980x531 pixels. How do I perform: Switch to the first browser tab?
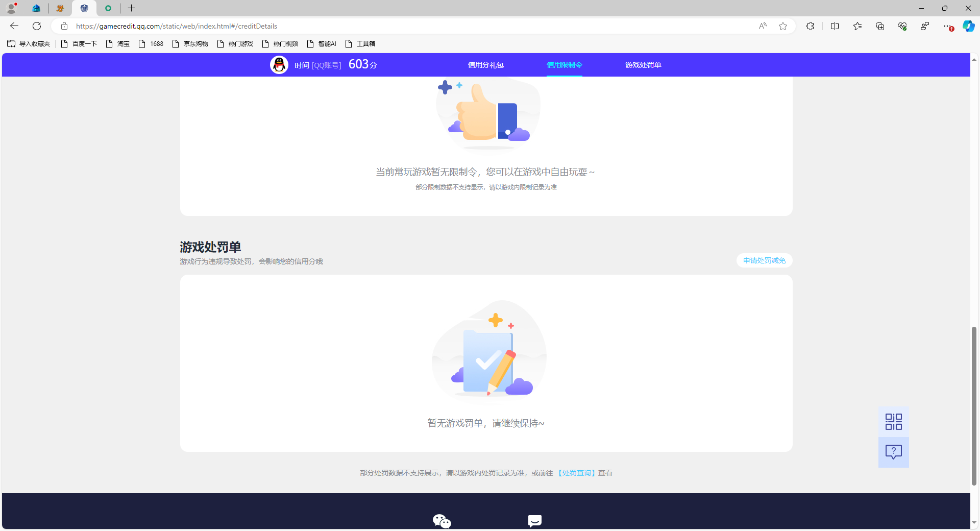pyautogui.click(x=36, y=8)
